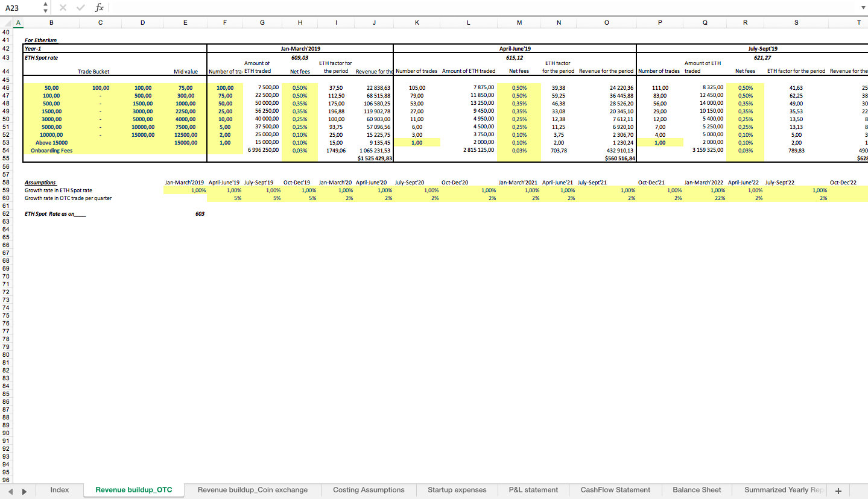Click the spot rate value 609,03

coord(300,57)
